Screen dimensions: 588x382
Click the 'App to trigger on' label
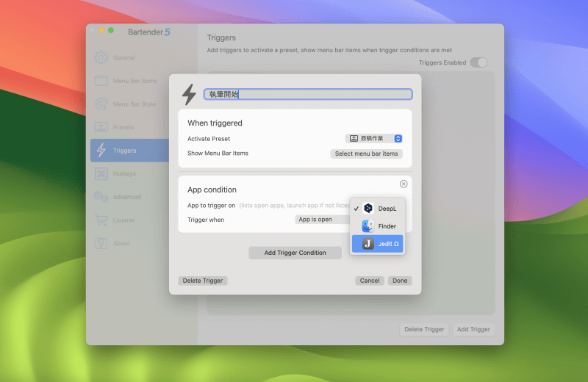(x=212, y=206)
